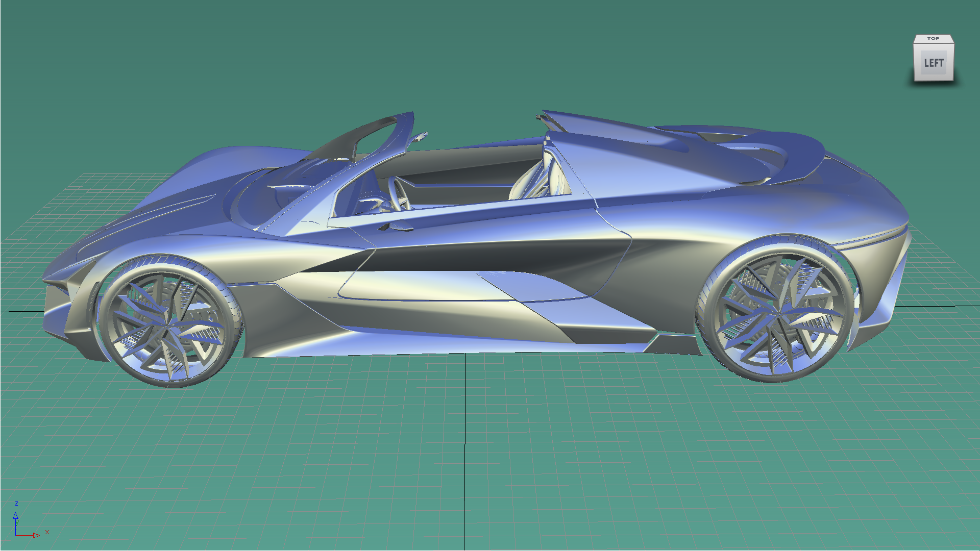Click the green Y axis indicator on the gizmo

coord(17,523)
